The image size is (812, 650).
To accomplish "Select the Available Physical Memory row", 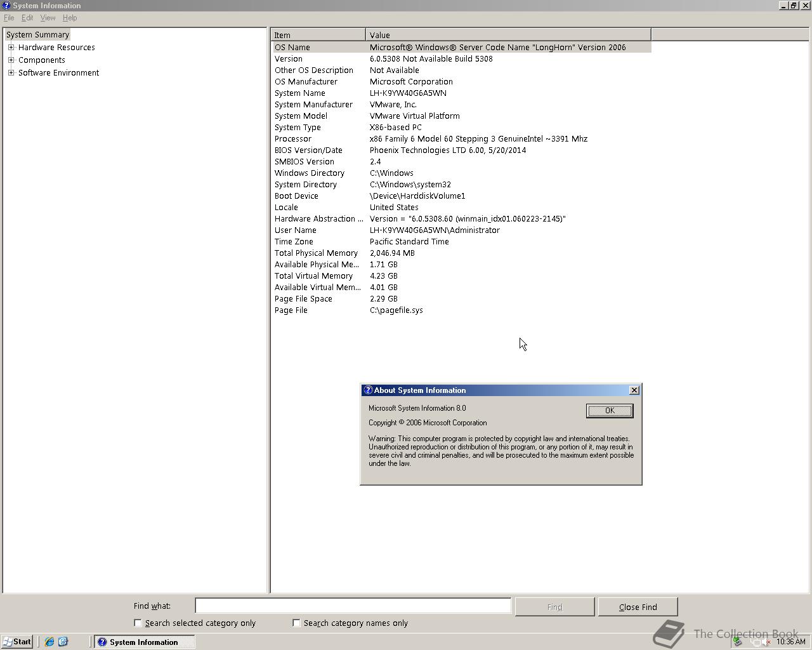I will (462, 264).
